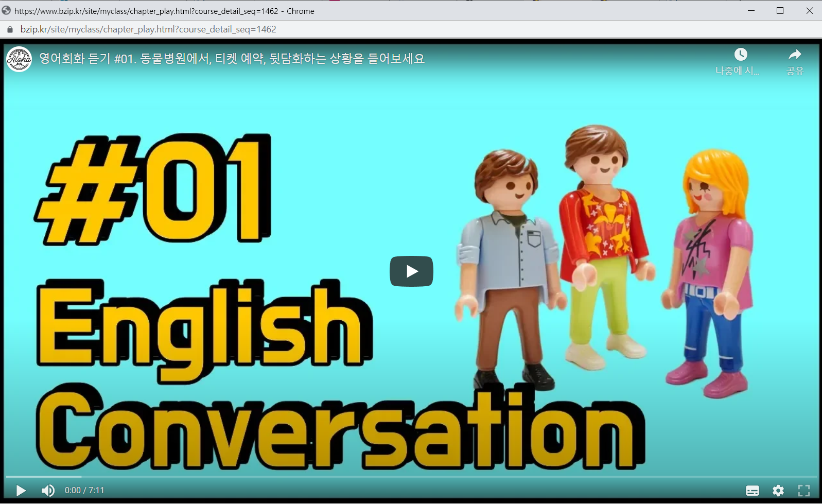Select the bzip.kr URL in address bar

[148, 29]
